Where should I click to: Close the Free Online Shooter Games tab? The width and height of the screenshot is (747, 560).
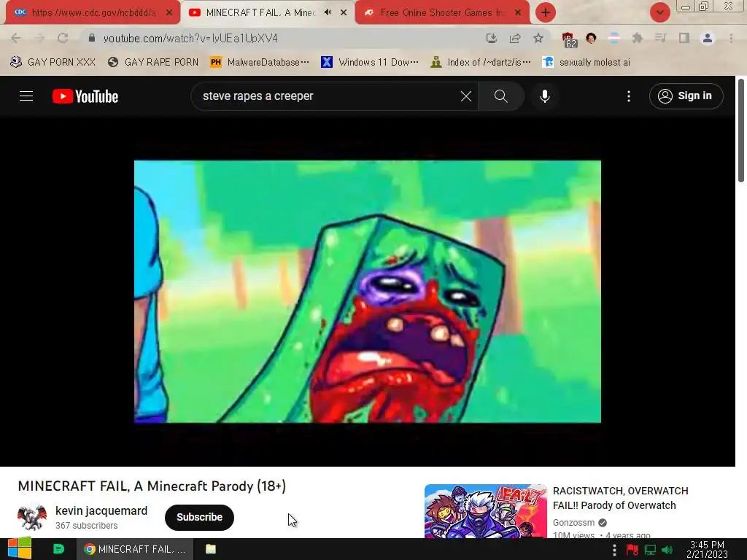(x=518, y=13)
